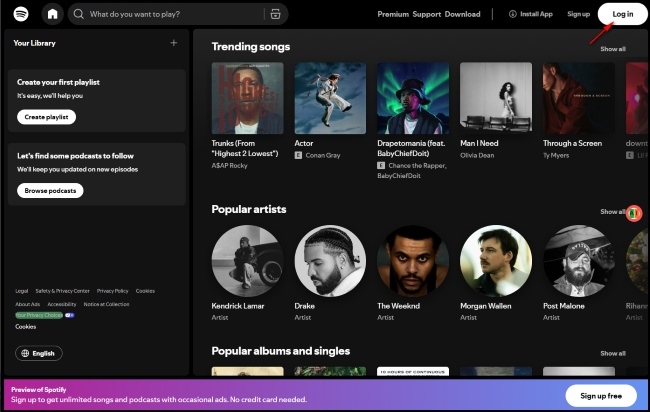650x412 pixels.
Task: Click the round AI badge near Popular artists
Action: pos(634,213)
